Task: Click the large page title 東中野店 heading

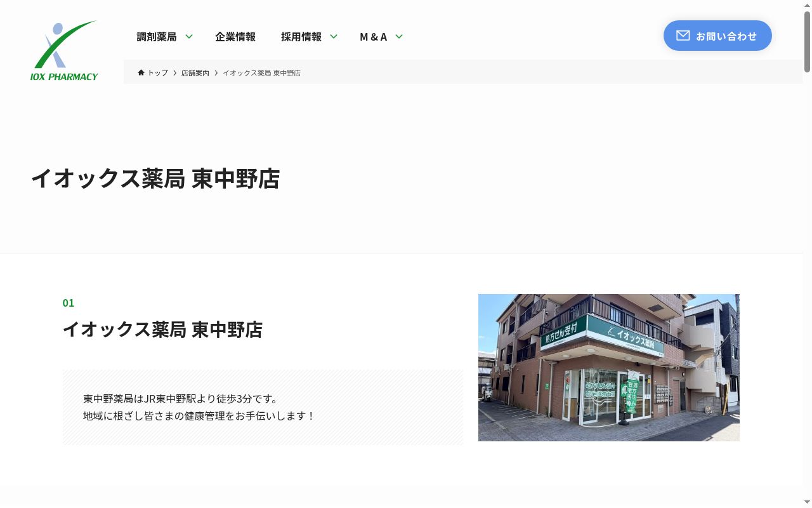Action: click(155, 178)
